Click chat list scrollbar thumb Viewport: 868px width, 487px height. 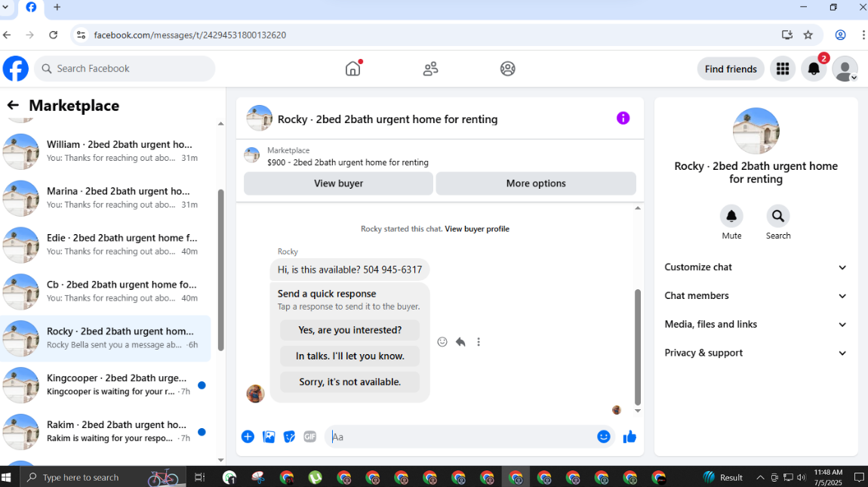coord(221,270)
